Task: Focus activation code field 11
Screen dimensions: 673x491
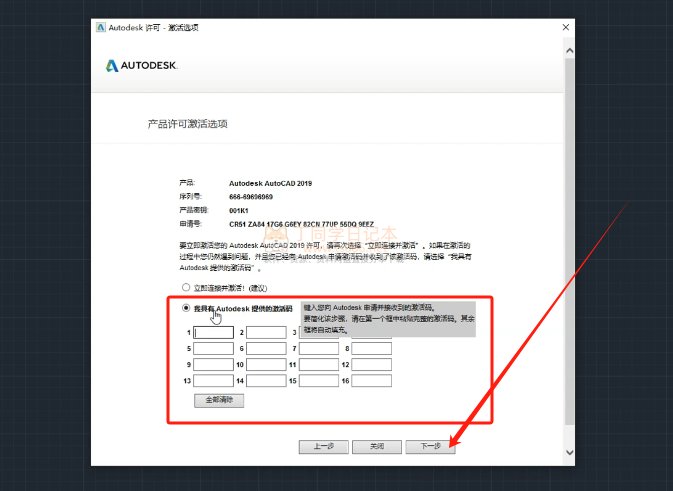Action: pyautogui.click(x=319, y=364)
